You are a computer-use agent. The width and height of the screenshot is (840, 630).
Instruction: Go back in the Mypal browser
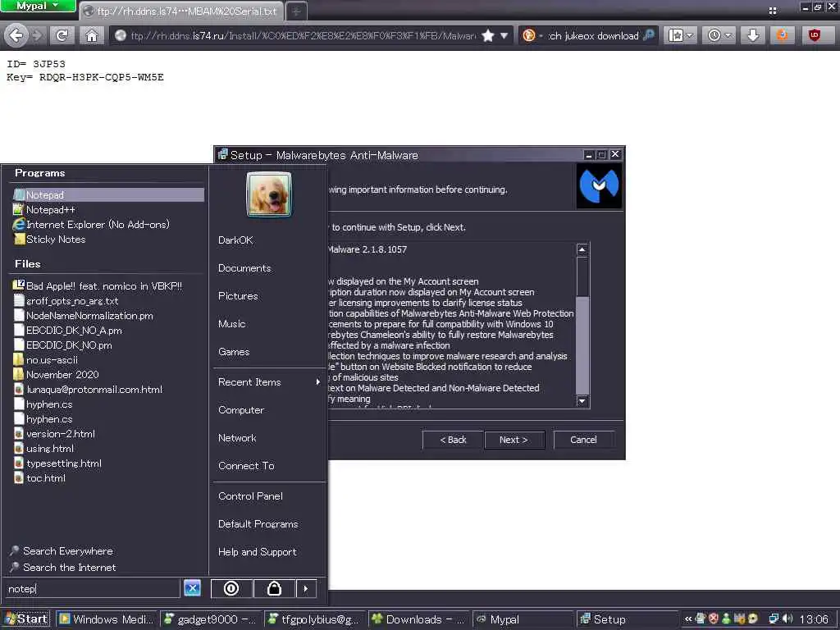coord(16,35)
